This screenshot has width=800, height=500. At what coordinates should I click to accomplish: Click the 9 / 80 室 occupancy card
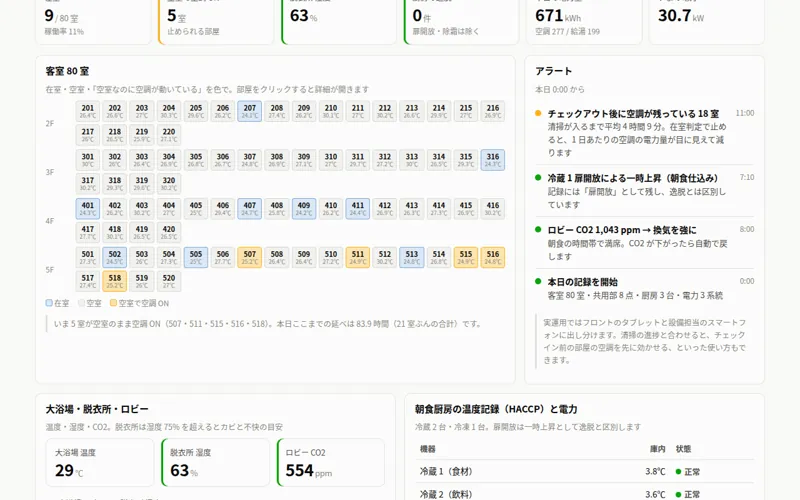tap(93, 22)
